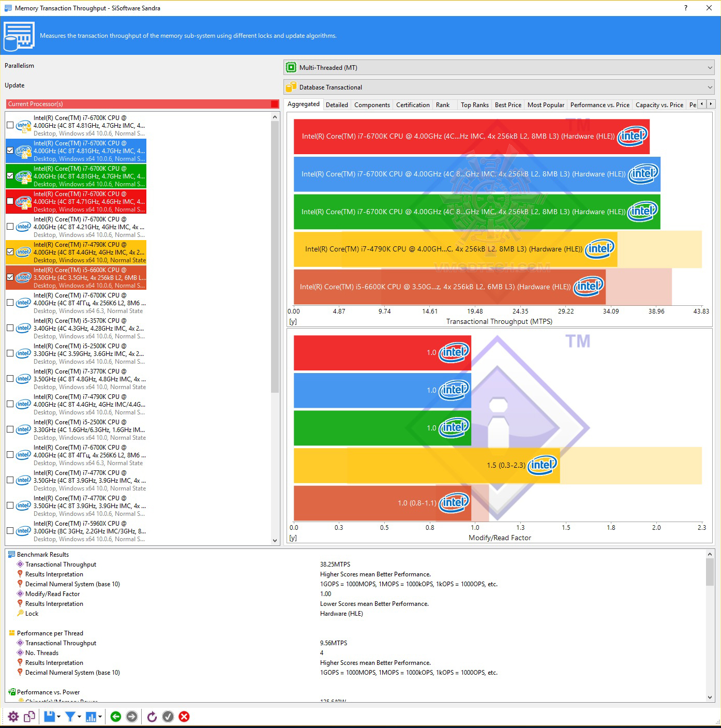This screenshot has height=728, width=721.
Task: Check the i5-3570K processor checkbox
Action: 10,328
